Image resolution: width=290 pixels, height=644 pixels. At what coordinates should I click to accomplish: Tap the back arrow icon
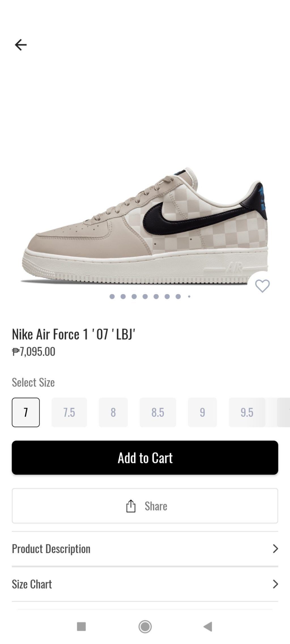coord(21,45)
